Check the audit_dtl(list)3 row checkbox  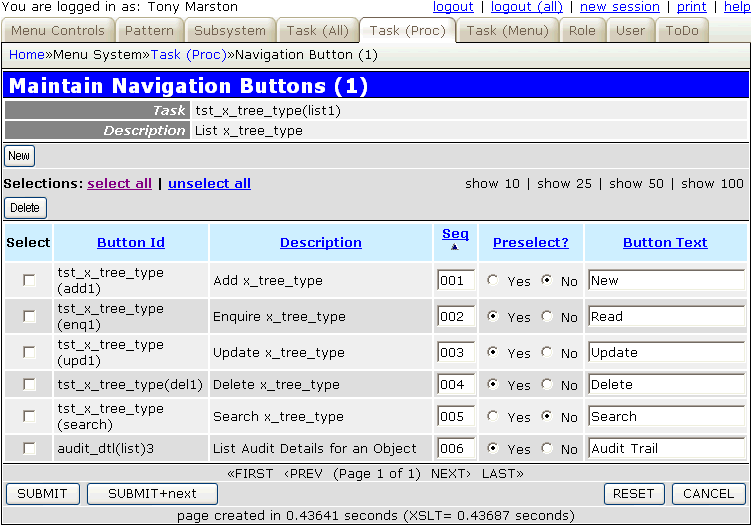pyautogui.click(x=29, y=449)
